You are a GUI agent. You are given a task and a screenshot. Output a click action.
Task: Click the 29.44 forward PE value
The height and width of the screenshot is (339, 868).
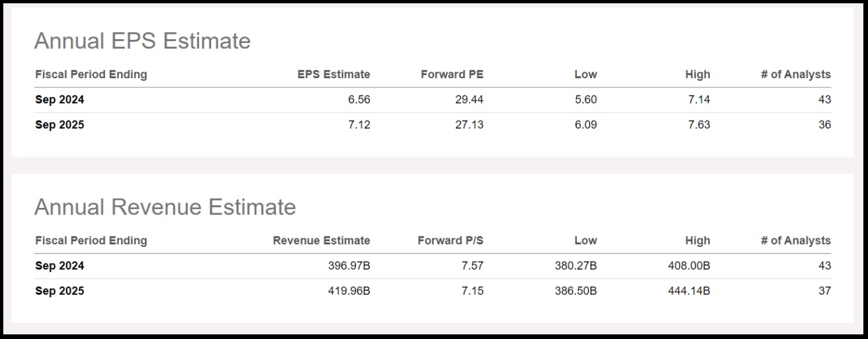pyautogui.click(x=469, y=100)
